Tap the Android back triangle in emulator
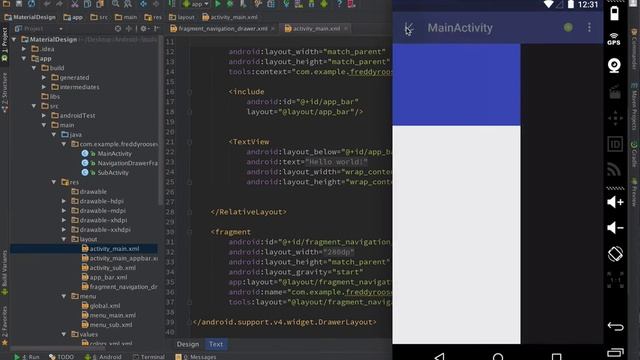Screen dimensions: 640x360 pos(439,356)
